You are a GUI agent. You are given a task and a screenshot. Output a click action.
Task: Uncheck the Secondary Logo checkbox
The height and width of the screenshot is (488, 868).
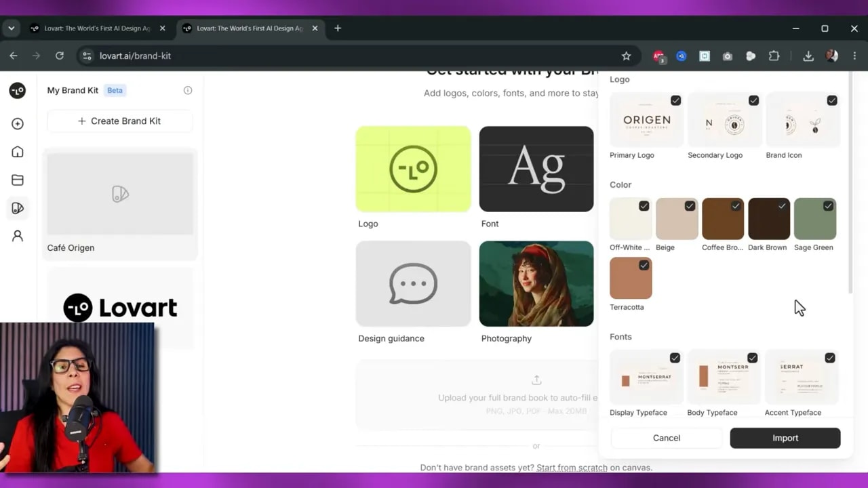(753, 100)
